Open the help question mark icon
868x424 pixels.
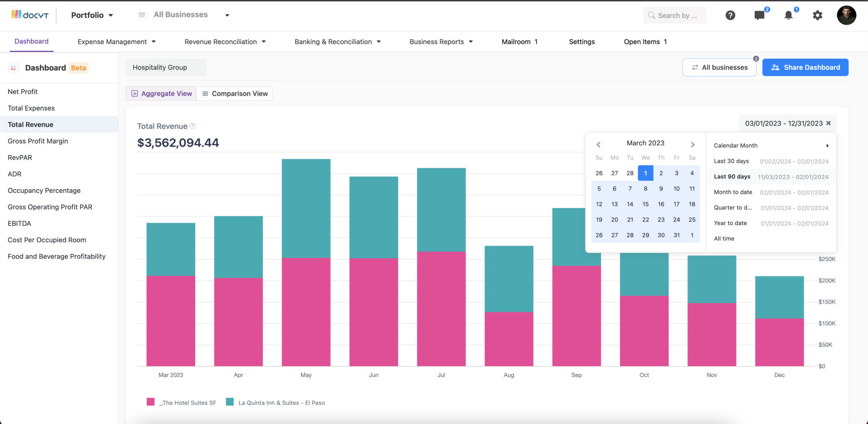pos(730,15)
